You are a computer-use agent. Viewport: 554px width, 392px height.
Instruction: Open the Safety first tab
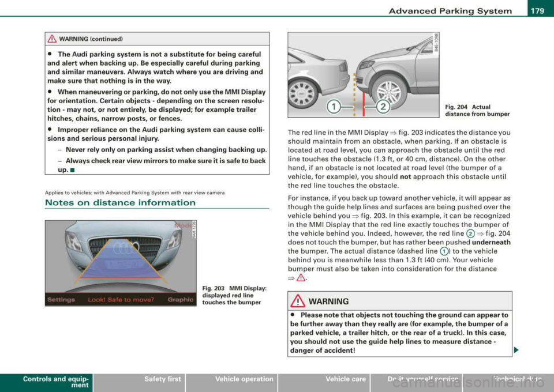tap(139, 382)
